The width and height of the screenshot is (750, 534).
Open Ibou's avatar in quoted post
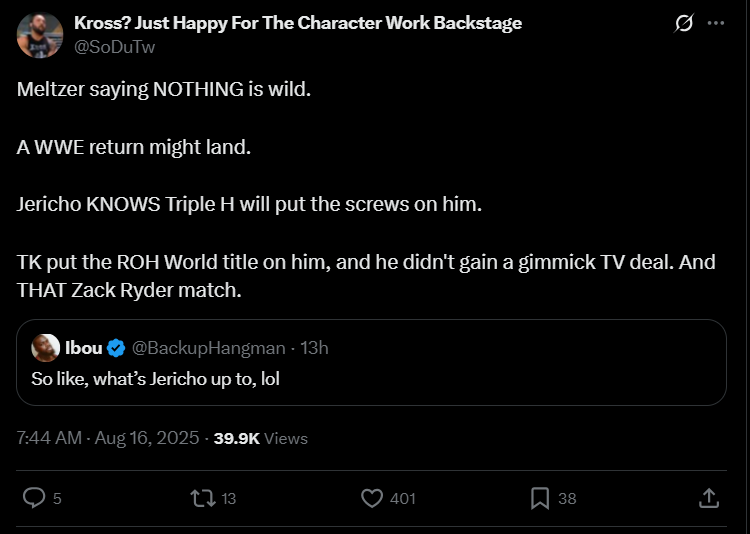point(45,348)
